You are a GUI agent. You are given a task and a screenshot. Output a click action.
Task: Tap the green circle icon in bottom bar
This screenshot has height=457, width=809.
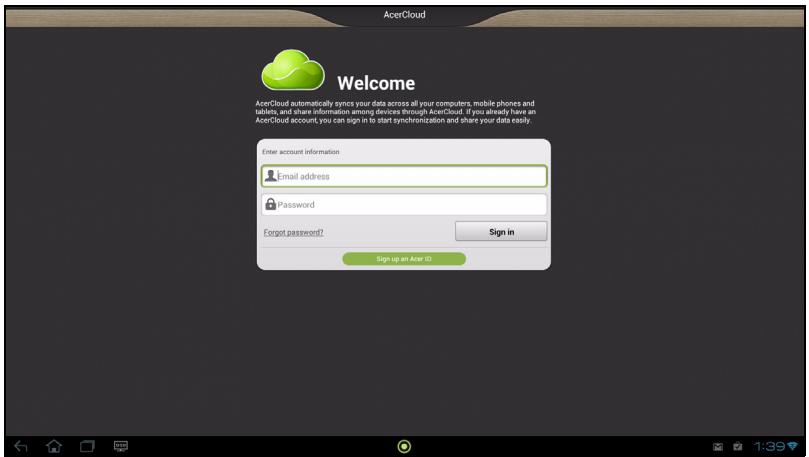click(x=404, y=446)
